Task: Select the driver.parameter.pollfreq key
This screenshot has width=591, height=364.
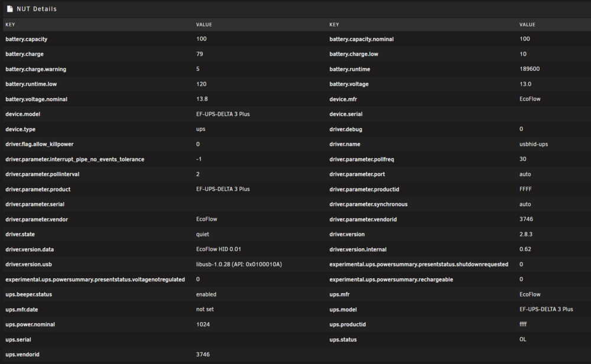Action: click(362, 160)
